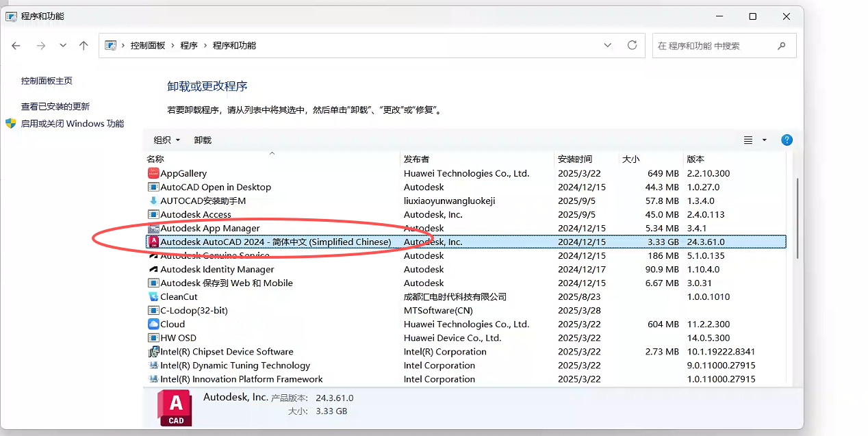Click publisher liuxiaoyunwangluokeji
The image size is (868, 436).
click(x=449, y=201)
